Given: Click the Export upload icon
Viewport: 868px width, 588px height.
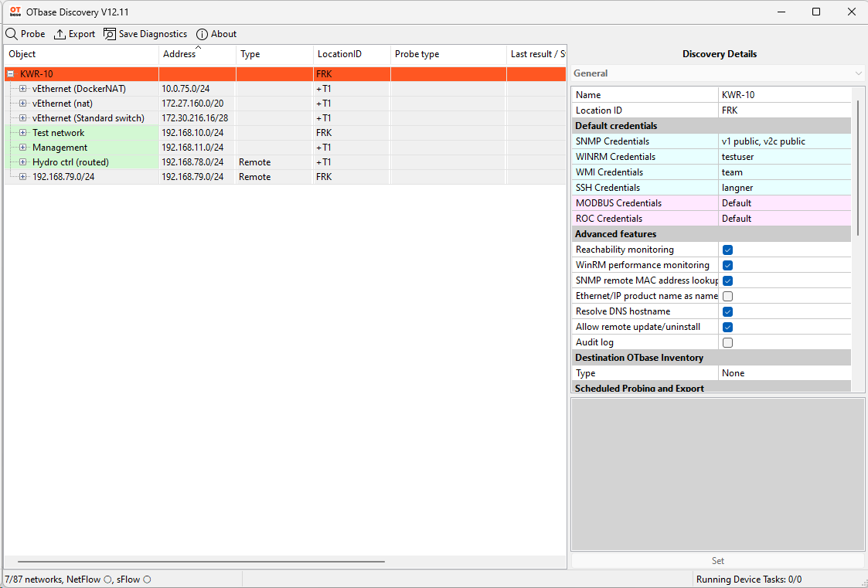Looking at the screenshot, I should (60, 34).
